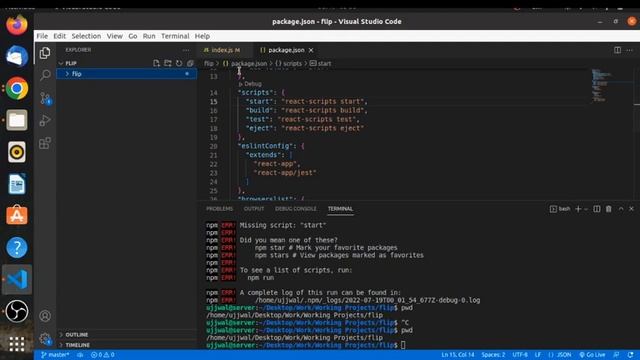Maximize the terminal panel size
Viewport: 640px width, 360px height.
click(x=621, y=209)
